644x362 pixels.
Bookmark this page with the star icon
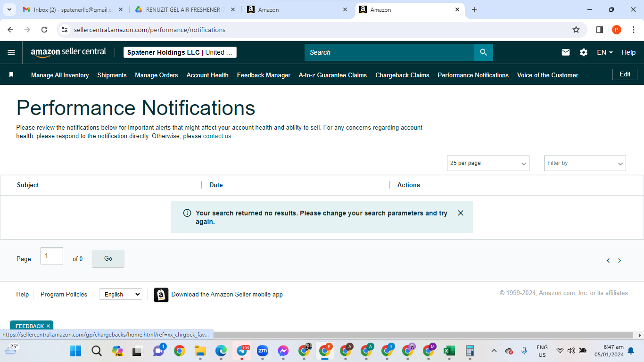(x=576, y=30)
